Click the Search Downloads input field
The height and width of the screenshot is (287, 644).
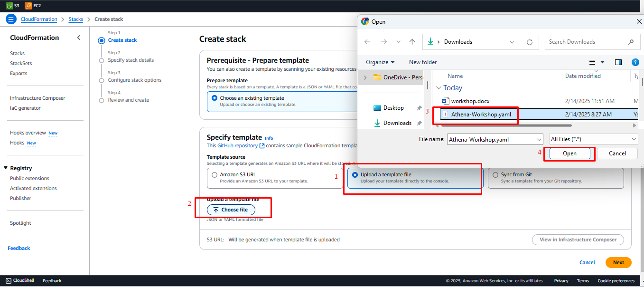[x=586, y=42]
